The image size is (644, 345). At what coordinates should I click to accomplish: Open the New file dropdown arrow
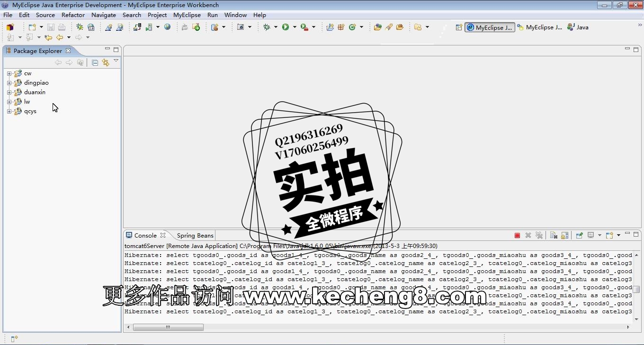(41, 27)
